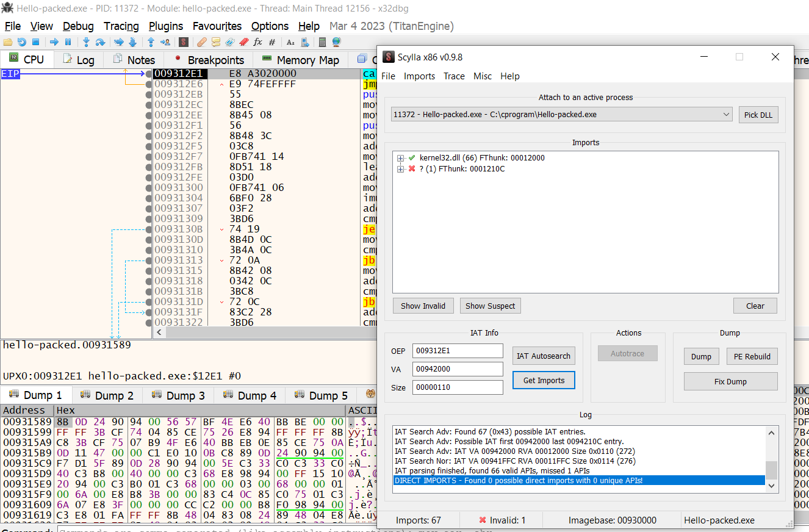The width and height of the screenshot is (809, 532).
Task: Click the Scylla plugin icon in toolbar
Action: 183,42
